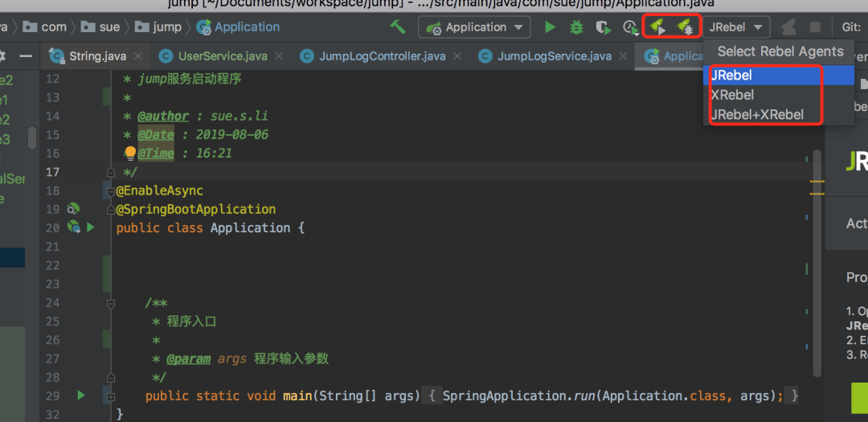Close the String.java tab
This screenshot has width=868, height=422.
click(x=136, y=56)
